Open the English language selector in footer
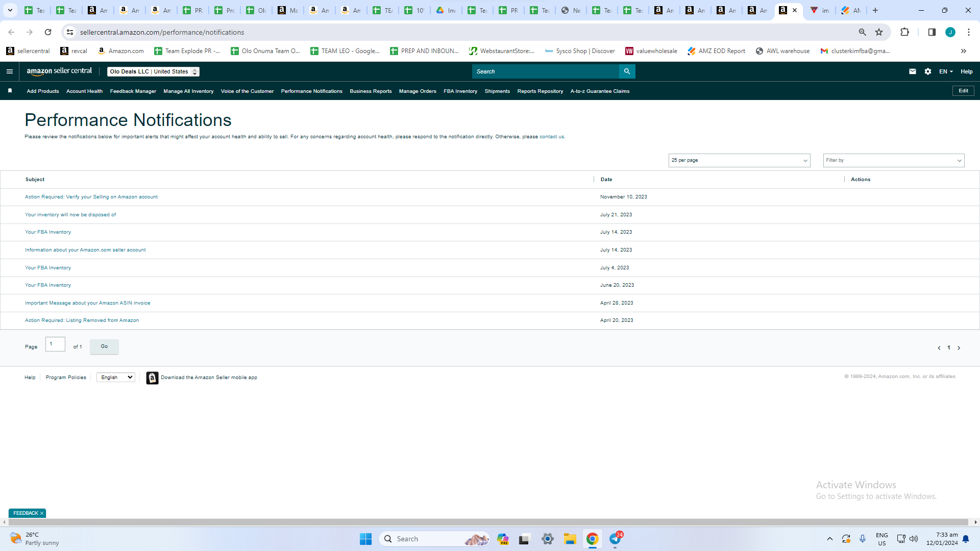Viewport: 980px width, 551px height. [116, 378]
